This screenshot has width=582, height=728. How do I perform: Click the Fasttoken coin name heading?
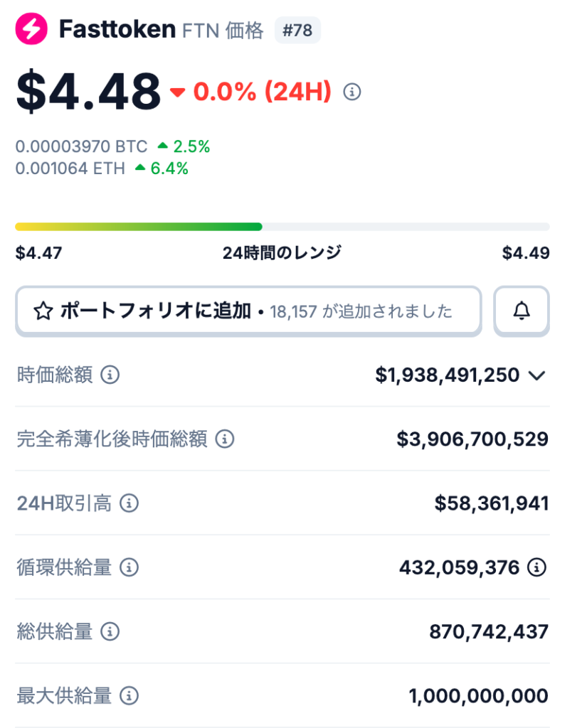click(117, 30)
